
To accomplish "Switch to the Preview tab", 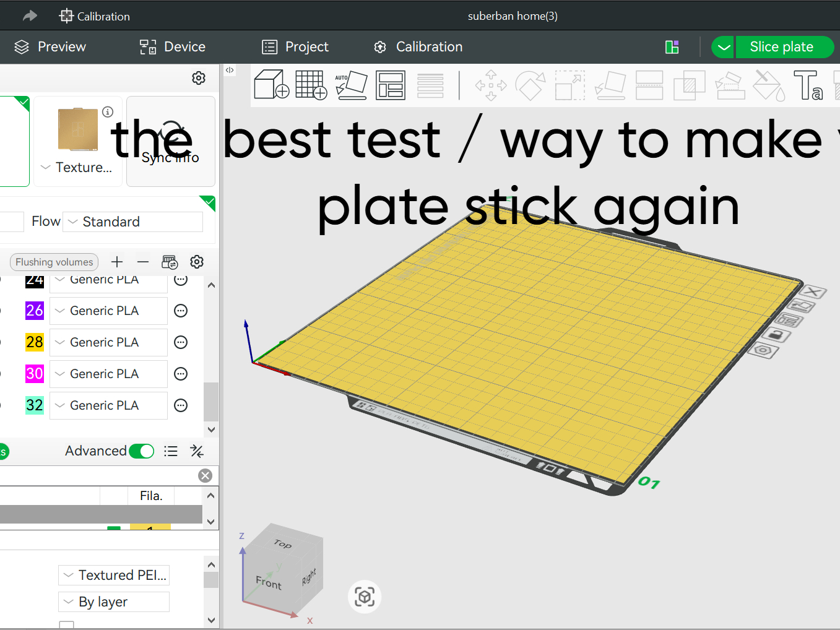I will 50,47.
